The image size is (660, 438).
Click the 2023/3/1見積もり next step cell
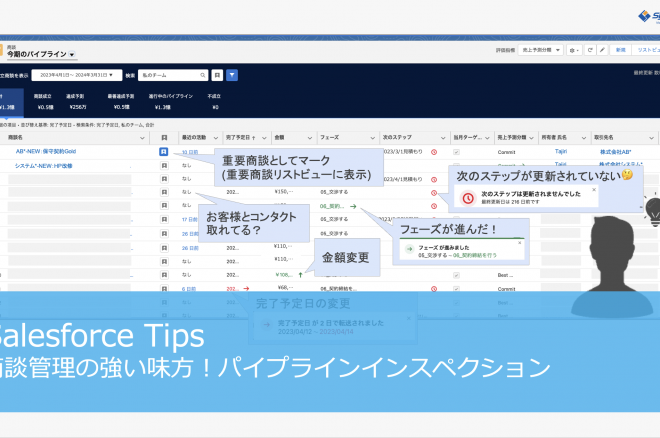[x=403, y=151]
